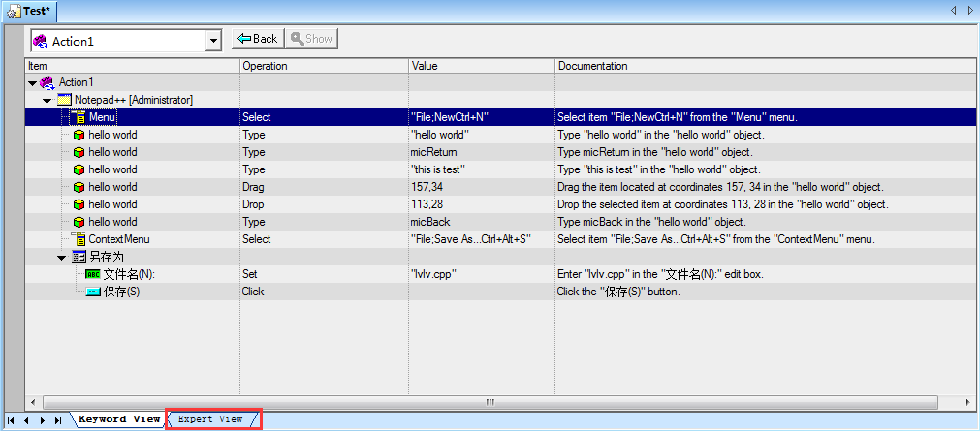
Task: Select the Menu row in the Item column
Action: click(x=103, y=117)
